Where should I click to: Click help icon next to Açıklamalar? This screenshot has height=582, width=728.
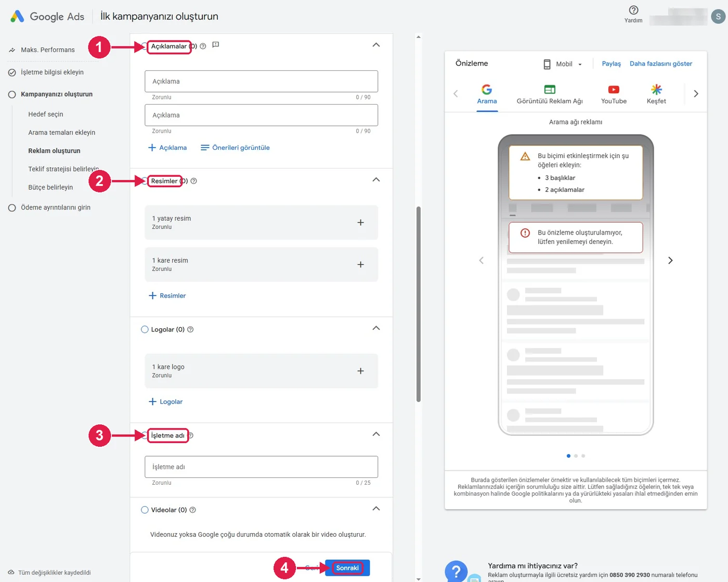pos(203,46)
